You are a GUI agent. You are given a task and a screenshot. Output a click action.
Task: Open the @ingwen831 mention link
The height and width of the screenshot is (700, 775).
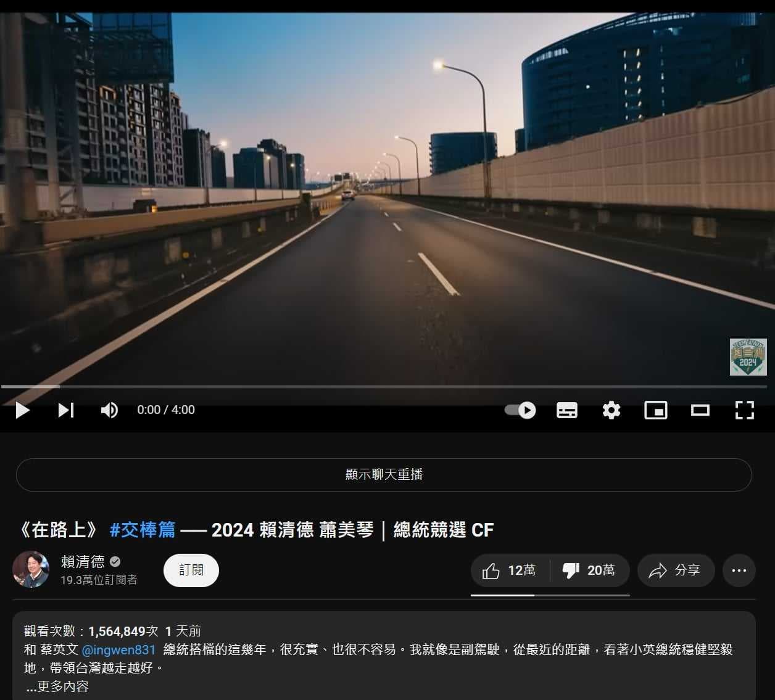tap(118, 649)
